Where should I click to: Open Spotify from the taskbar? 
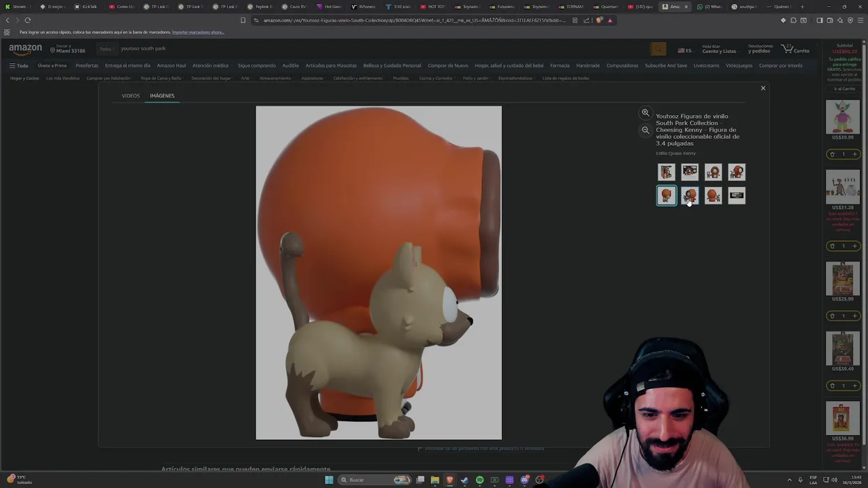point(479,480)
